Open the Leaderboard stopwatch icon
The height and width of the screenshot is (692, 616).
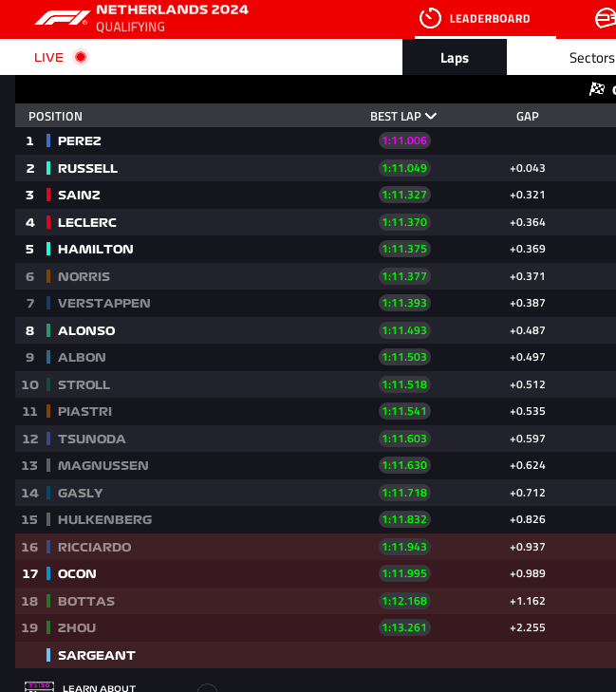point(430,19)
